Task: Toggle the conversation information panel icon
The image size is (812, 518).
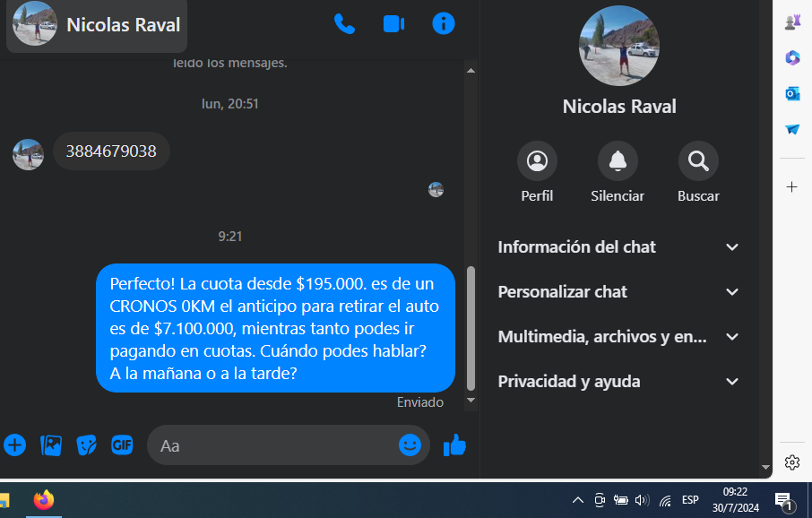Action: (444, 24)
